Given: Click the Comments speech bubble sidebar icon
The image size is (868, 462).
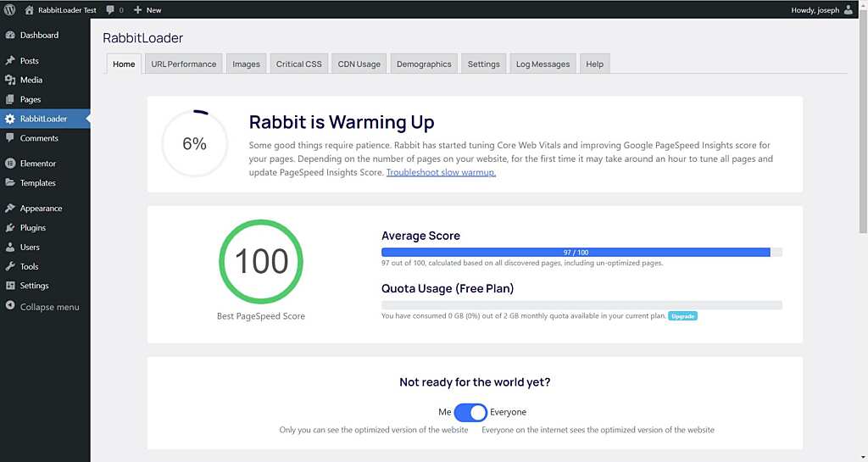Looking at the screenshot, I should click(10, 138).
